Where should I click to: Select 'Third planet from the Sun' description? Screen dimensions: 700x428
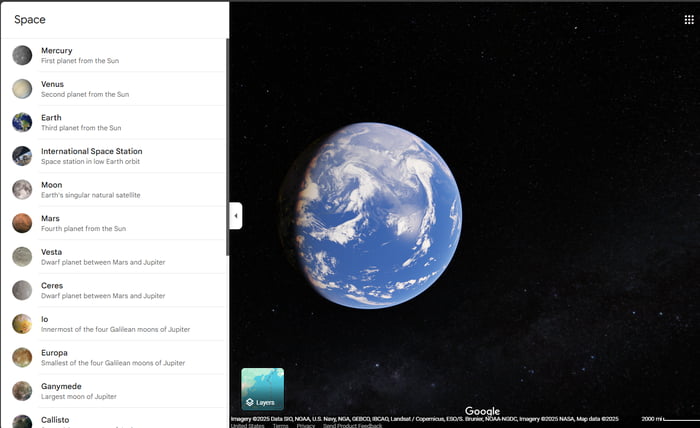point(81,128)
